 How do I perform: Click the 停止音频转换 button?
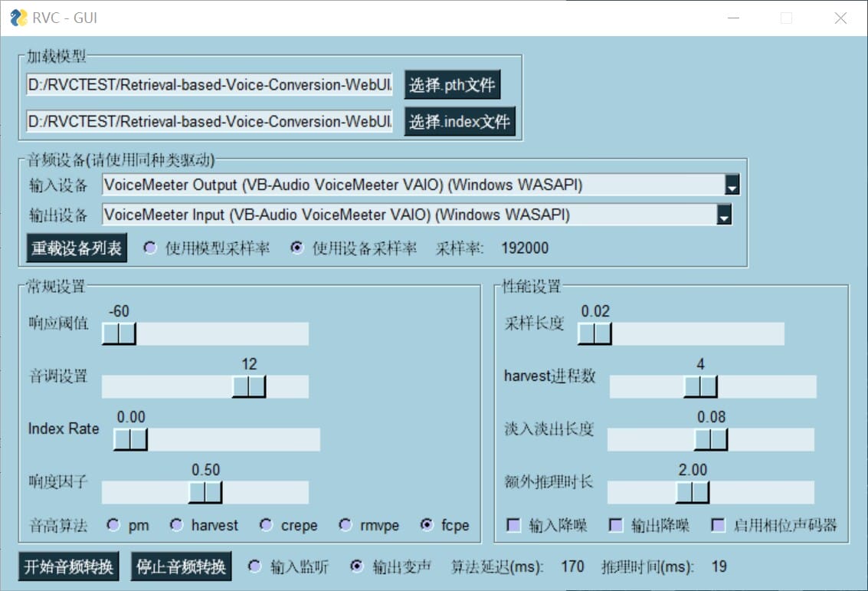point(180,566)
